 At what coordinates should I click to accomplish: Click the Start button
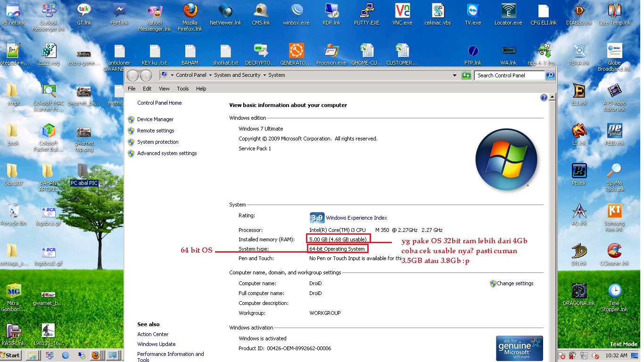point(11,355)
